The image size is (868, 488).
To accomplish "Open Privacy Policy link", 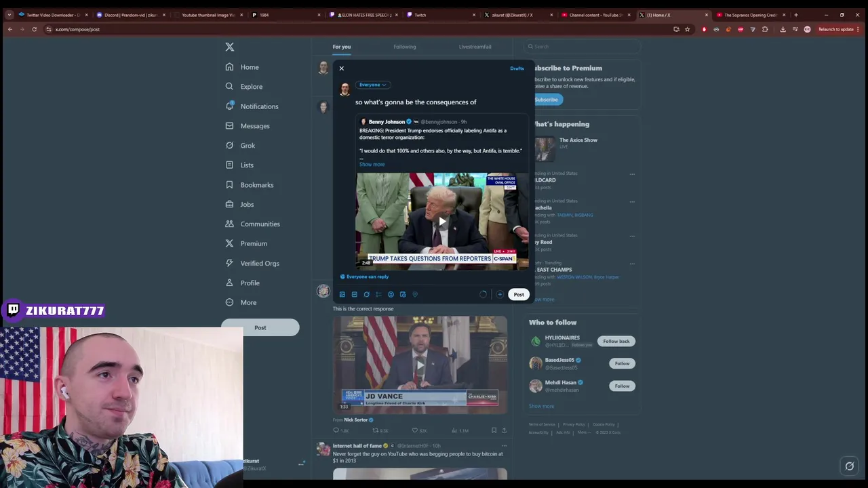I will coord(574,424).
